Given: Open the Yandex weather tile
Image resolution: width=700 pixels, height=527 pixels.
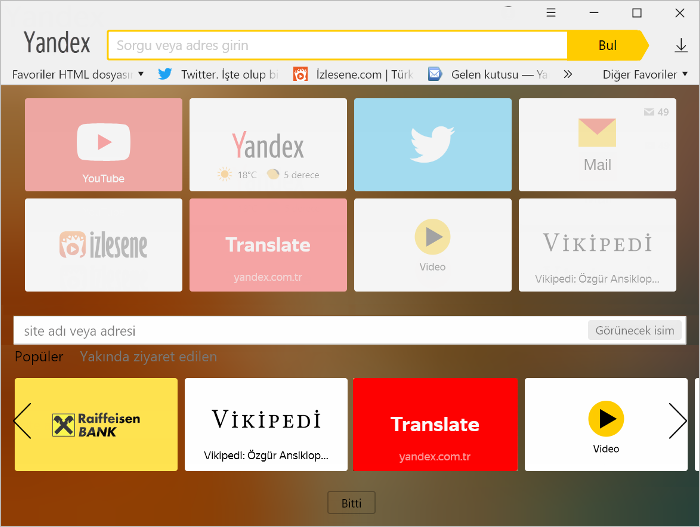Looking at the screenshot, I should click(268, 145).
